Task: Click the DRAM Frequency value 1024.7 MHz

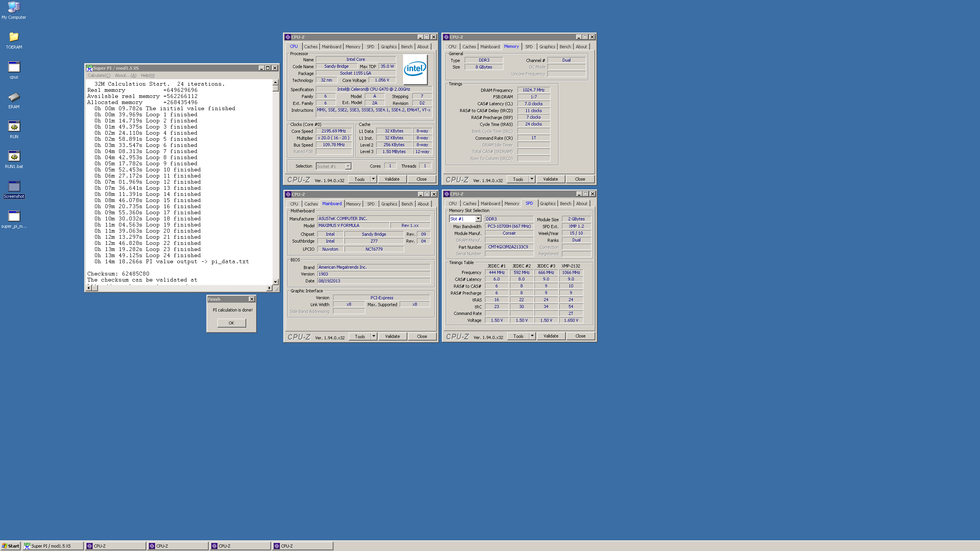Action: tap(534, 90)
